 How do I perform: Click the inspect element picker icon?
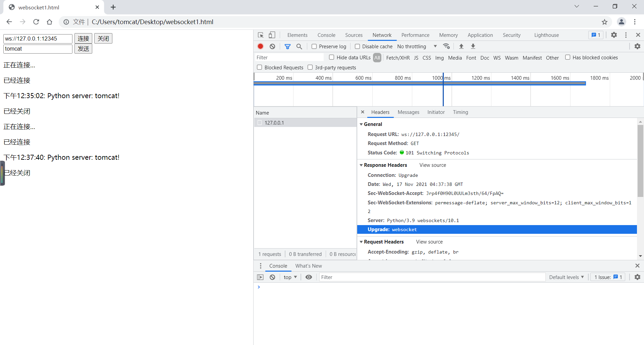[261, 35]
